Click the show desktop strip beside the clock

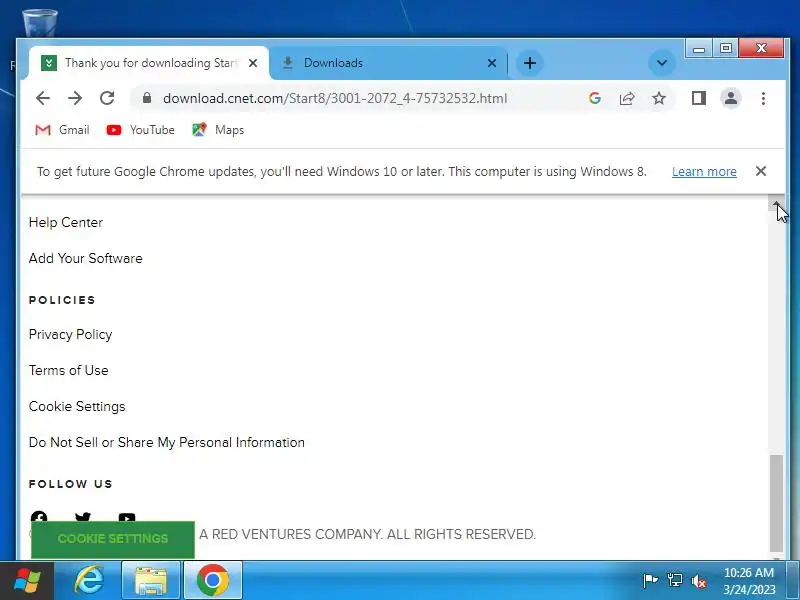click(793, 581)
